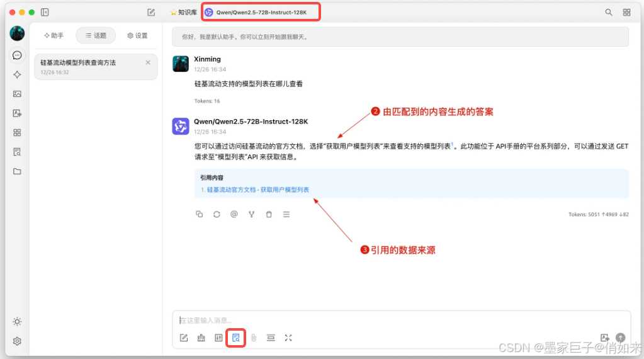This screenshot has width=644, height=359.
Task: Open settings via the sidebar gear icon
Action: [17, 341]
